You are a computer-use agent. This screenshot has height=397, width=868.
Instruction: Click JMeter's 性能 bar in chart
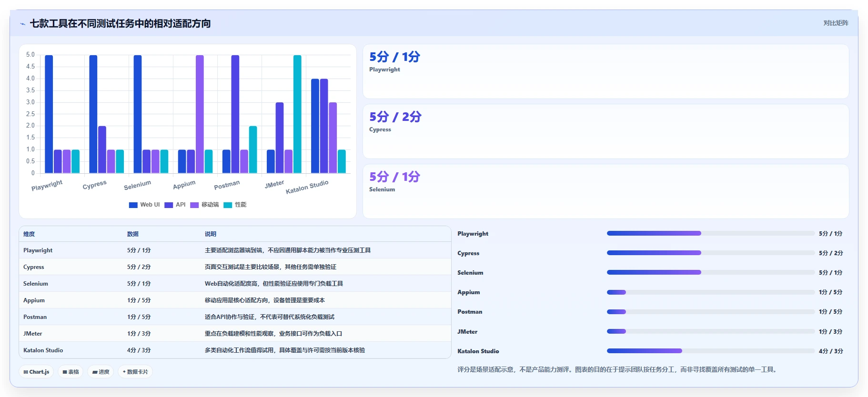[x=297, y=114]
